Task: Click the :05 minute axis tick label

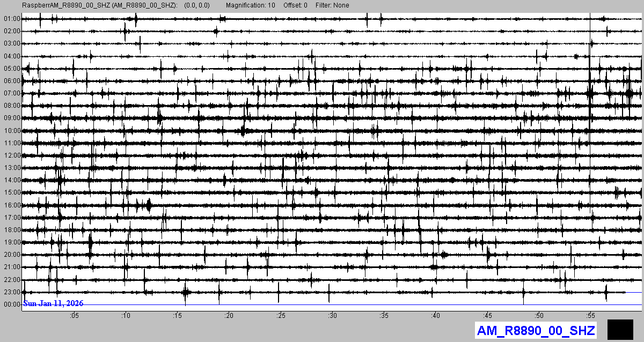Action: 74,315
